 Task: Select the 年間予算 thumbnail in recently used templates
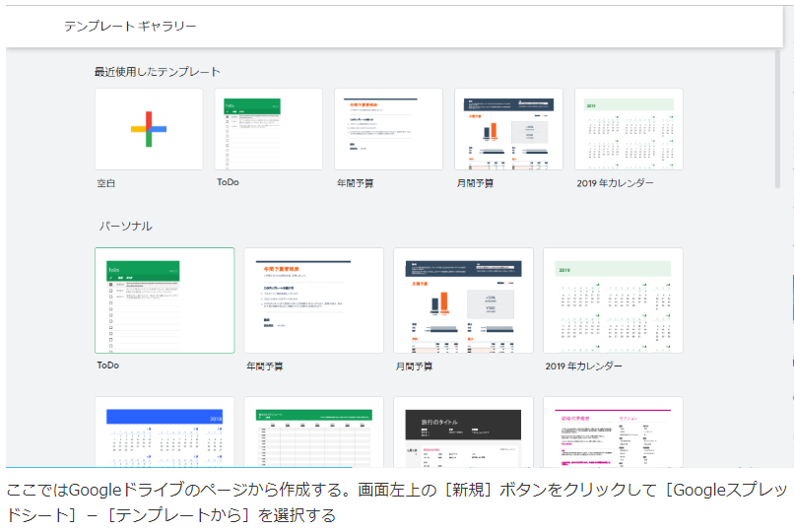[388, 129]
